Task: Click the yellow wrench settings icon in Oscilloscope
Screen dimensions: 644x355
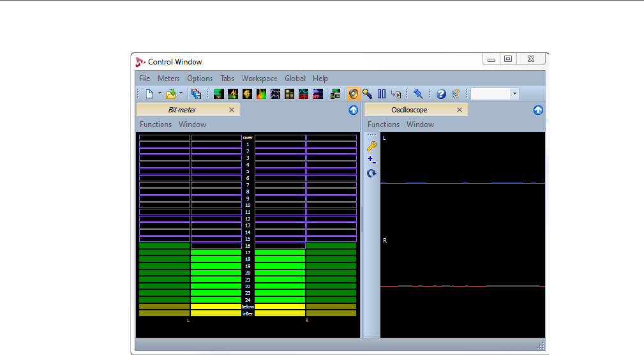Action: pos(371,146)
